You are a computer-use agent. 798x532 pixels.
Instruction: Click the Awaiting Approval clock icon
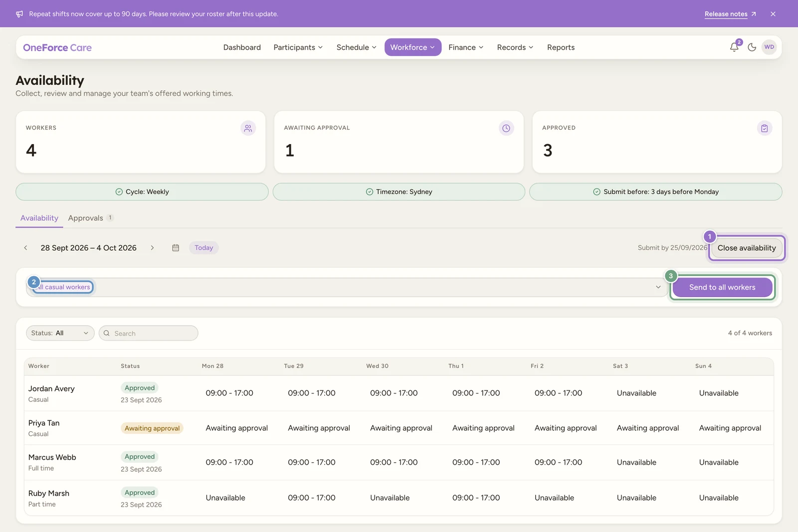506,128
